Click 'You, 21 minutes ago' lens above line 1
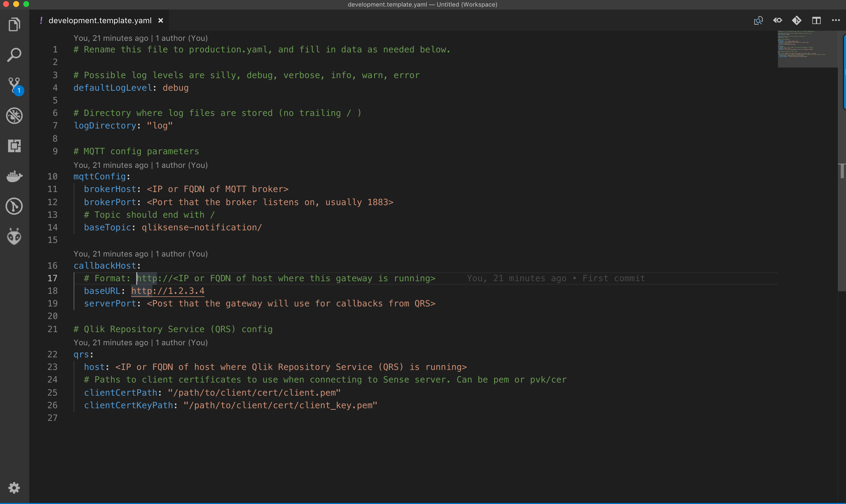This screenshot has height=504, width=846. coord(111,38)
